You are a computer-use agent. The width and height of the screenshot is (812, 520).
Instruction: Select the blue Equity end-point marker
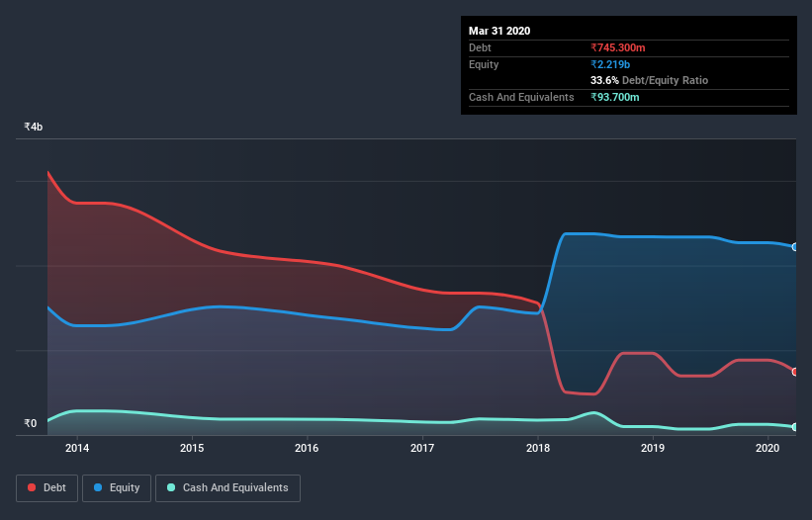pyautogui.click(x=795, y=247)
